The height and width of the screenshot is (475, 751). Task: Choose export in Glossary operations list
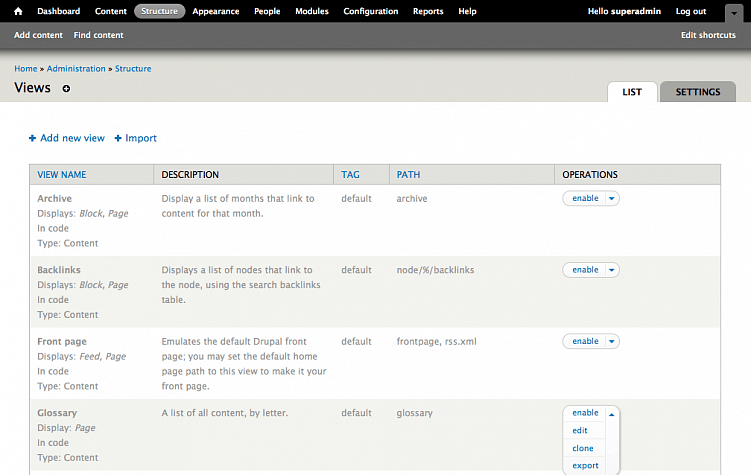pyautogui.click(x=585, y=465)
